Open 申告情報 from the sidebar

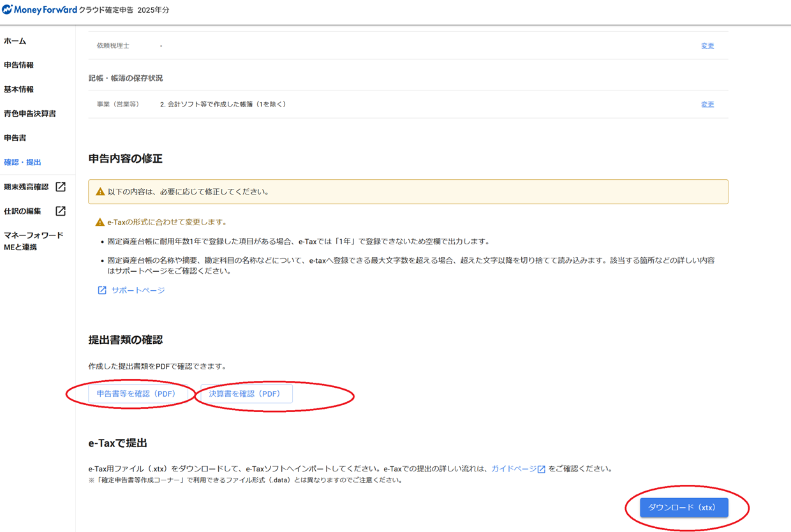pos(19,64)
